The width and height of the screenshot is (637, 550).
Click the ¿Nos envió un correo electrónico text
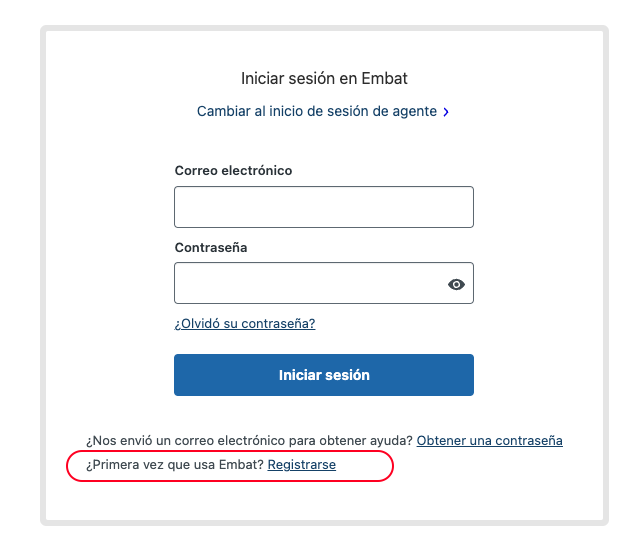(249, 441)
